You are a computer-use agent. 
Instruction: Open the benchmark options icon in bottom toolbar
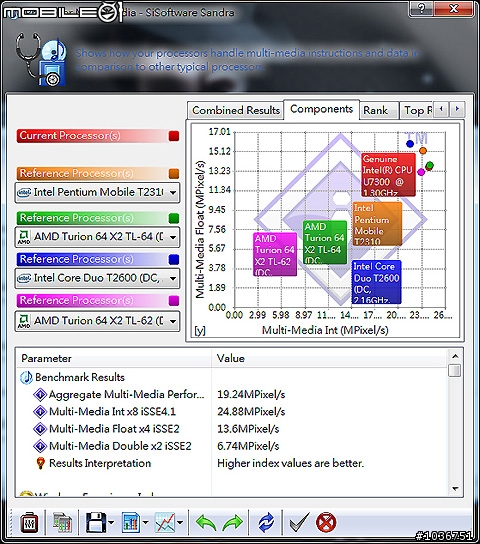[29, 522]
